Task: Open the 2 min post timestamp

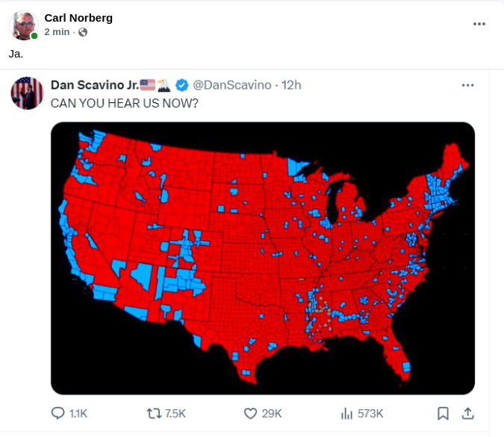Action: pos(57,32)
